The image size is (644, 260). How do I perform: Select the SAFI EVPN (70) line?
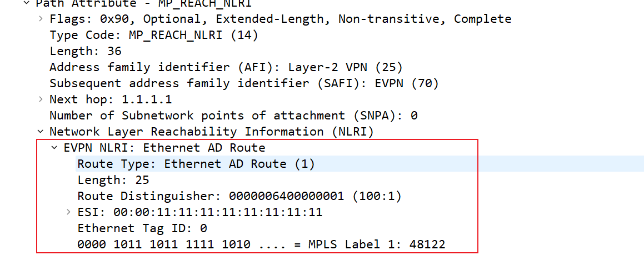(244, 83)
